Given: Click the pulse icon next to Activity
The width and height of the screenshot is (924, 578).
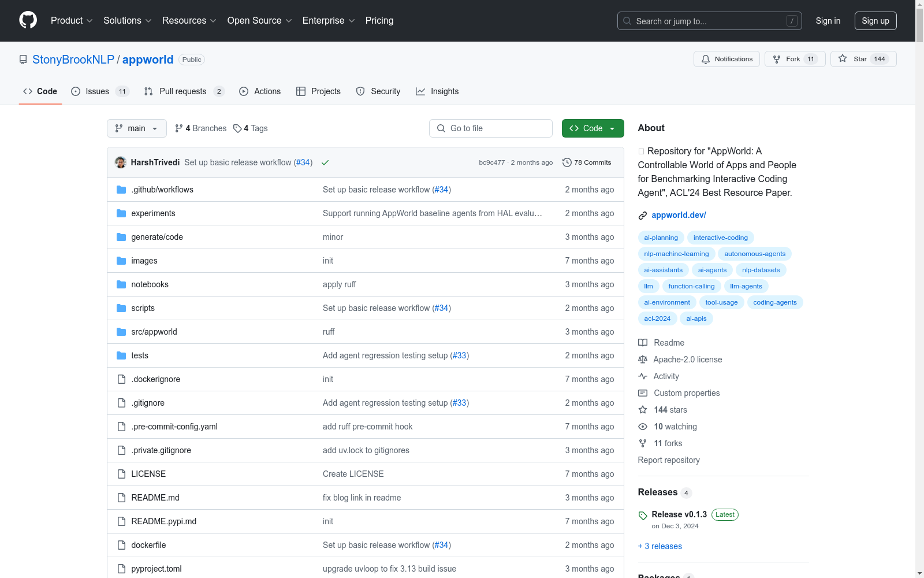Looking at the screenshot, I should (643, 376).
